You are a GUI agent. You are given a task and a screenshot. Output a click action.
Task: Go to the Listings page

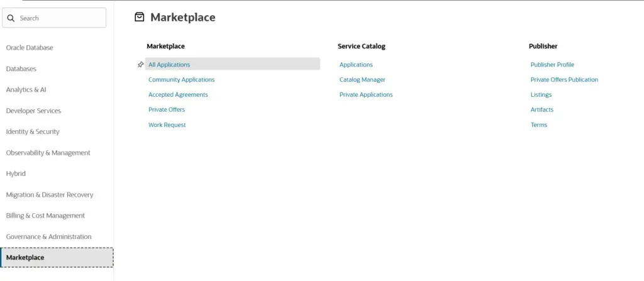click(541, 94)
